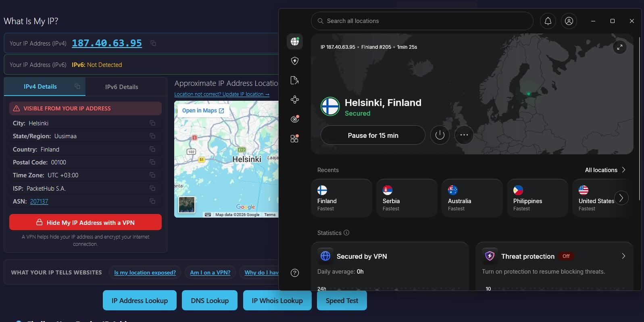Viewport: 644px width, 322px height.
Task: Click the power disconnect button
Action: [440, 135]
